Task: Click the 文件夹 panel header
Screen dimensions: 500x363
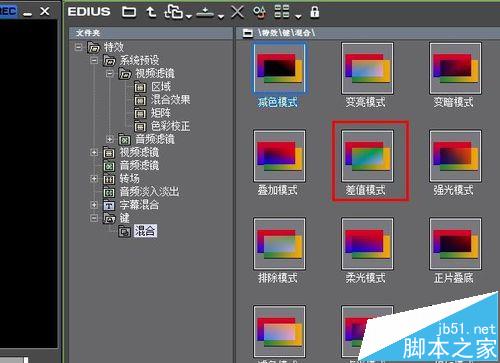Action: [151, 33]
